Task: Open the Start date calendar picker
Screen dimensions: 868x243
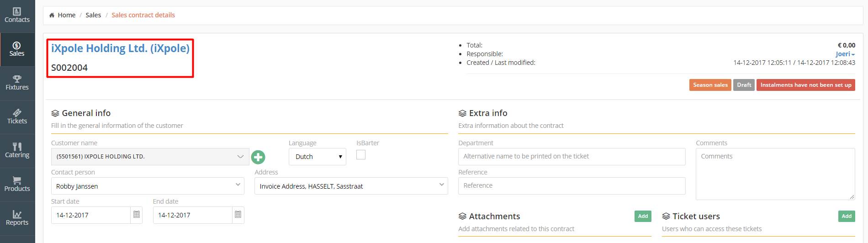Action: coord(137,215)
